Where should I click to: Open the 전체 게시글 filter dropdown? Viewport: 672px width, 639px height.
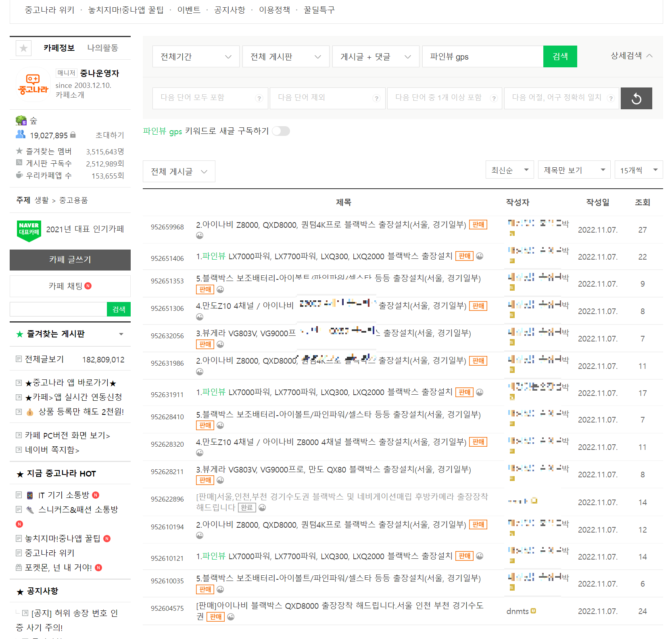click(179, 171)
